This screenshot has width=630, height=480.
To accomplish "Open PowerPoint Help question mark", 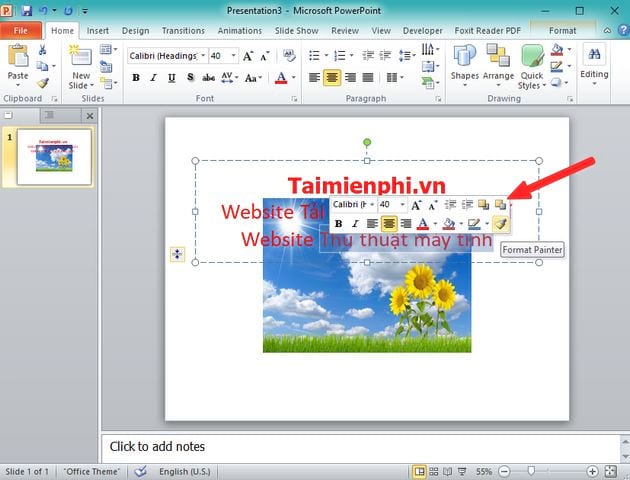I will click(x=623, y=30).
